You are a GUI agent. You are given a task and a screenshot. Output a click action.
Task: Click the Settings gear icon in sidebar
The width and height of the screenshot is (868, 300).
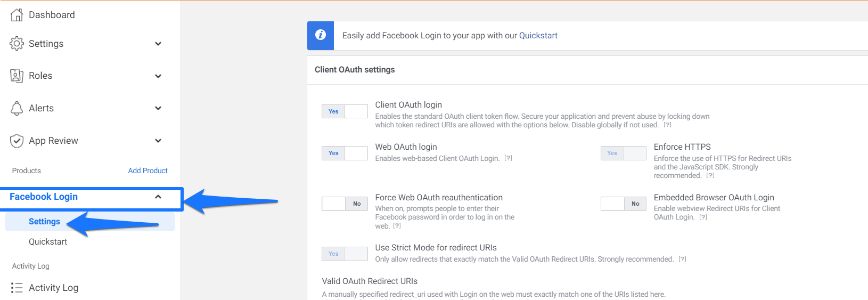tap(17, 44)
